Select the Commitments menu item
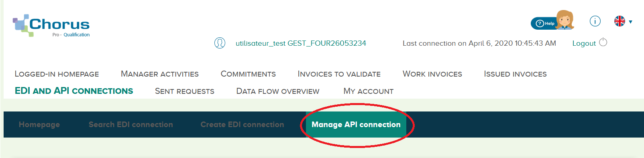The width and height of the screenshot is (644, 158). (248, 74)
